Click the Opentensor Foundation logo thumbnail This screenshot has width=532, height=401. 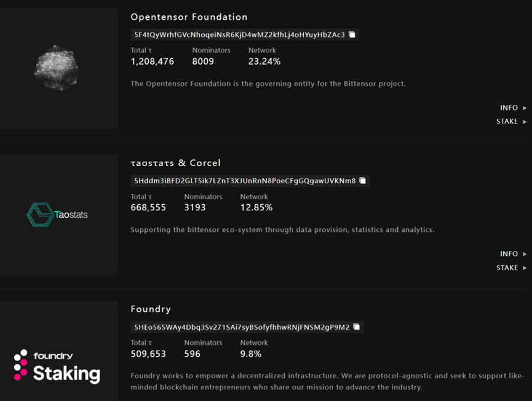58,68
